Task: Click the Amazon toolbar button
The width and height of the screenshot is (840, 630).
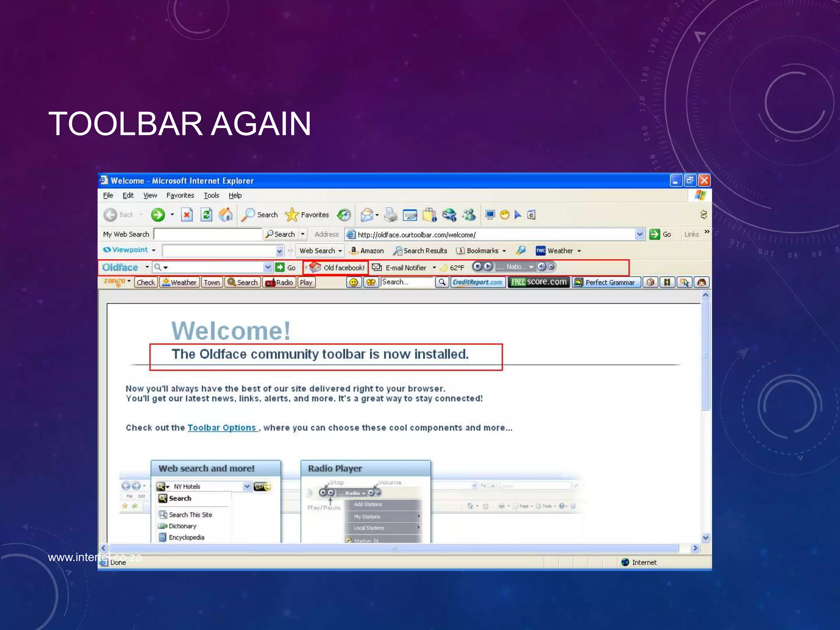Action: point(366,251)
